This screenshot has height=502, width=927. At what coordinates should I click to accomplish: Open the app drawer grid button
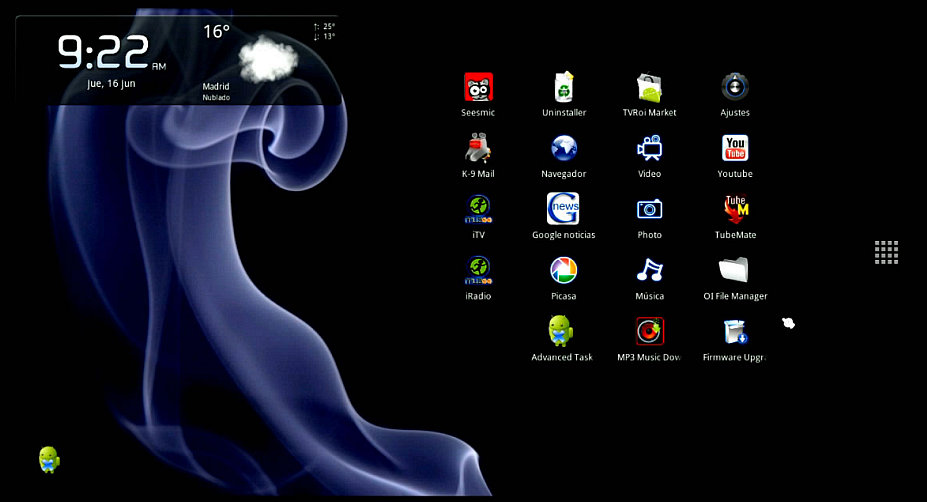pyautogui.click(x=886, y=252)
